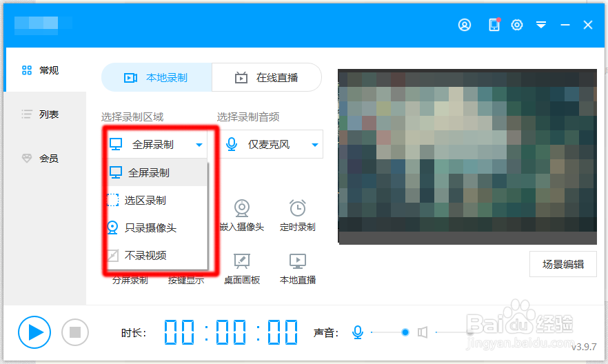Viewport: 608px width, 364px height.
Task: Open the user account icon
Action: coord(465,26)
